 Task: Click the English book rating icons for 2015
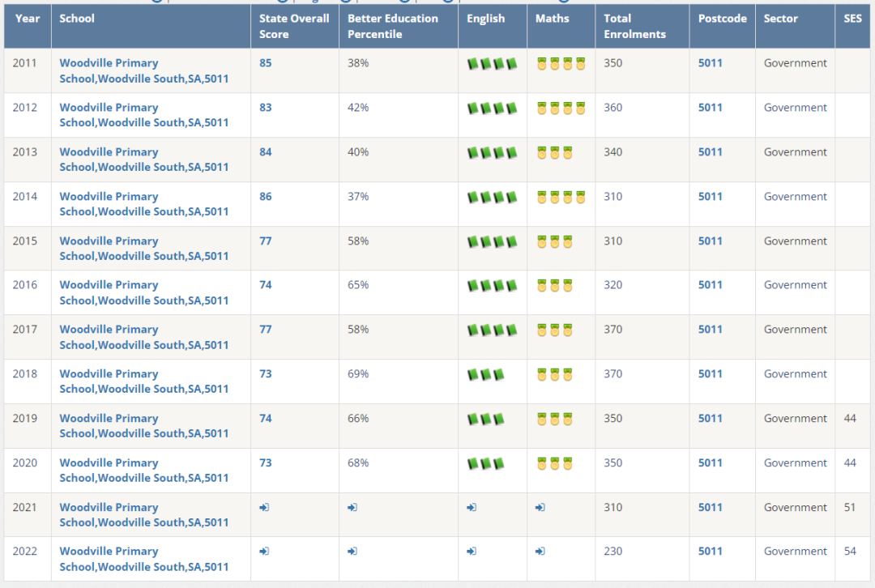[x=493, y=241]
